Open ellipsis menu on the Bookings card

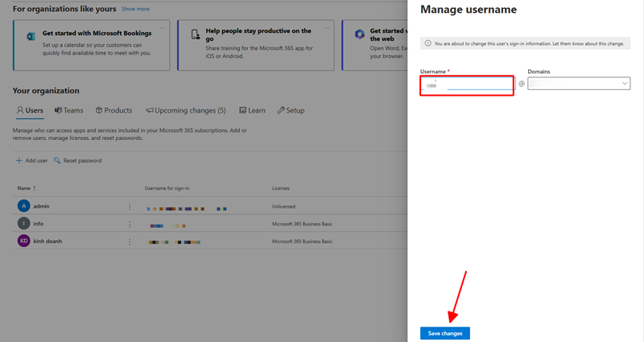click(163, 27)
